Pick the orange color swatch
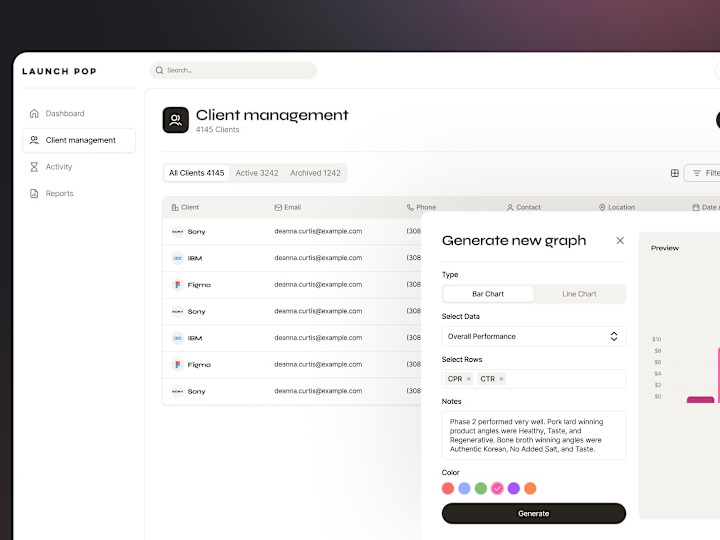Image resolution: width=720 pixels, height=540 pixels. tap(530, 488)
